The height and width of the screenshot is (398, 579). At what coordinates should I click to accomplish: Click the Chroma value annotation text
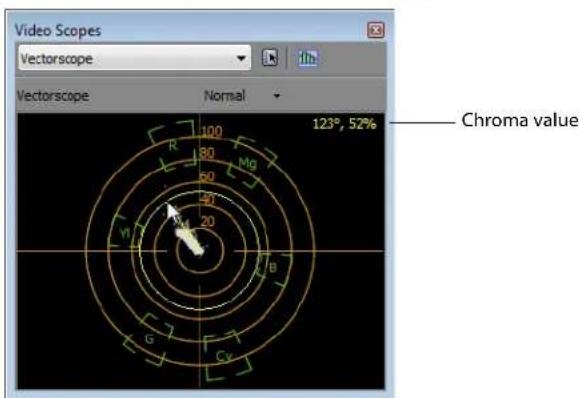tap(520, 120)
